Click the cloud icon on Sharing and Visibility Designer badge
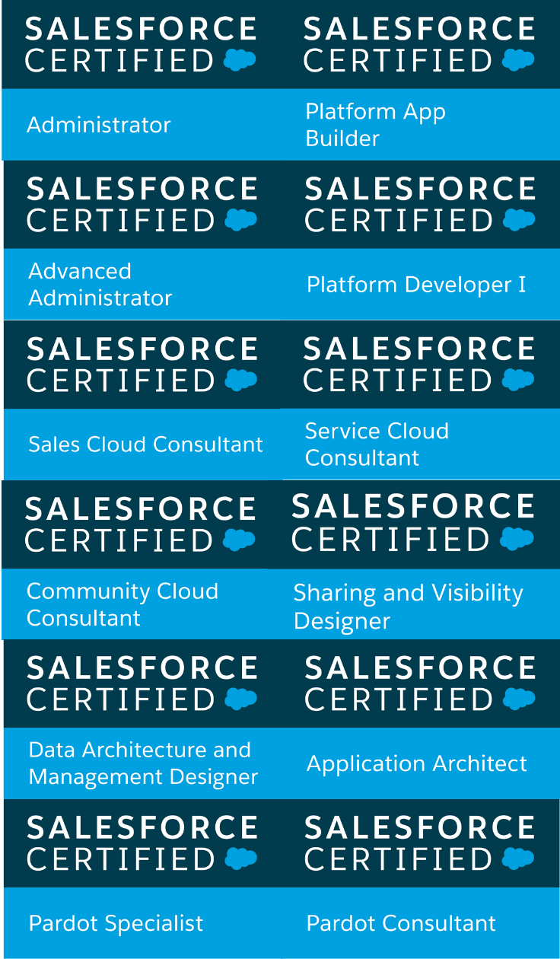 pos(517,539)
